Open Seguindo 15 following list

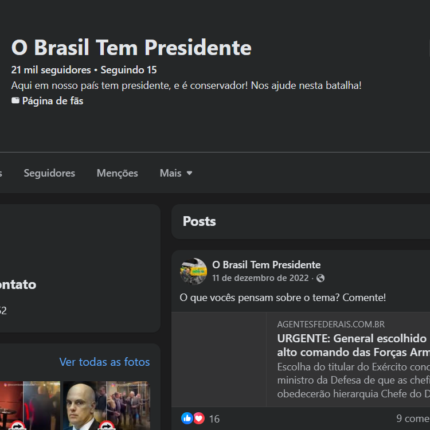tap(129, 70)
